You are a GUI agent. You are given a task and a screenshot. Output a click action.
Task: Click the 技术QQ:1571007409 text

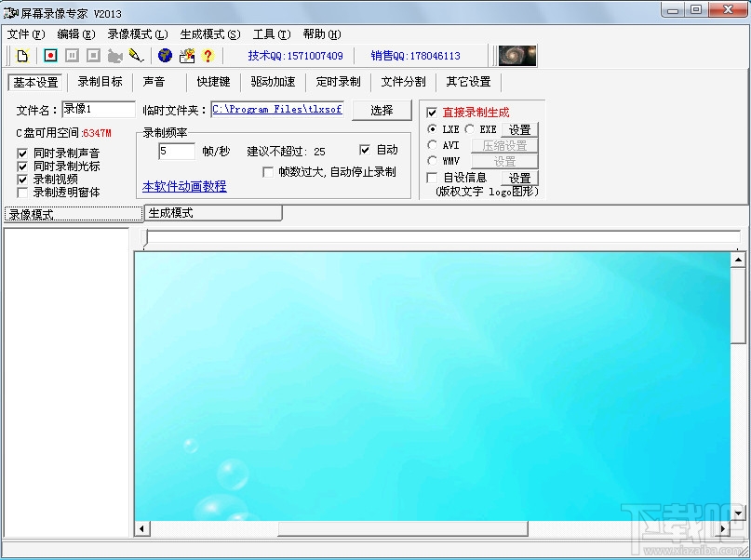pyautogui.click(x=296, y=56)
